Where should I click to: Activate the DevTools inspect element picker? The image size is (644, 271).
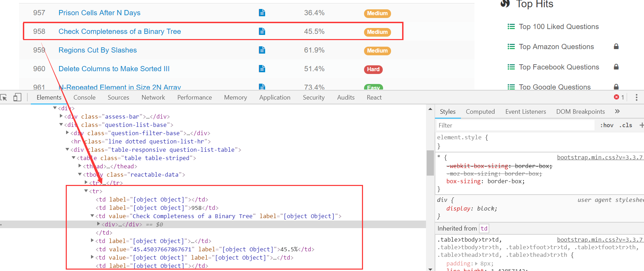[4, 97]
